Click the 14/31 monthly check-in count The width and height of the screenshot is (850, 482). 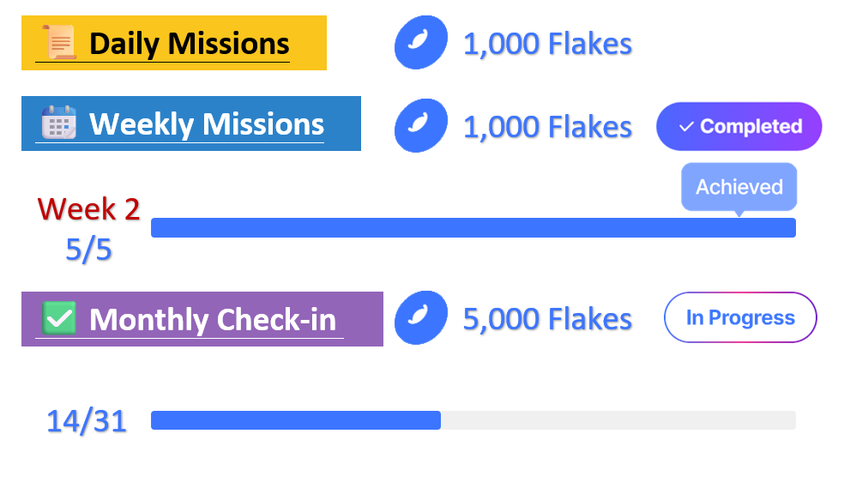click(x=87, y=421)
